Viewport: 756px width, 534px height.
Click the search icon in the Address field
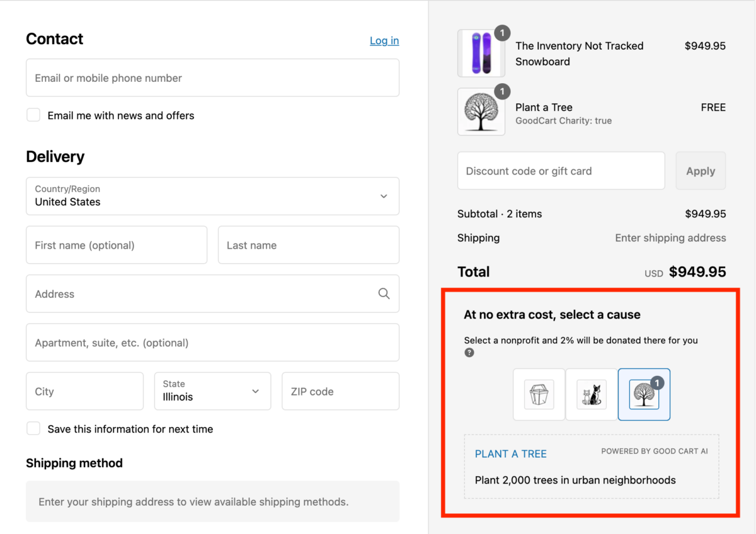click(x=384, y=293)
